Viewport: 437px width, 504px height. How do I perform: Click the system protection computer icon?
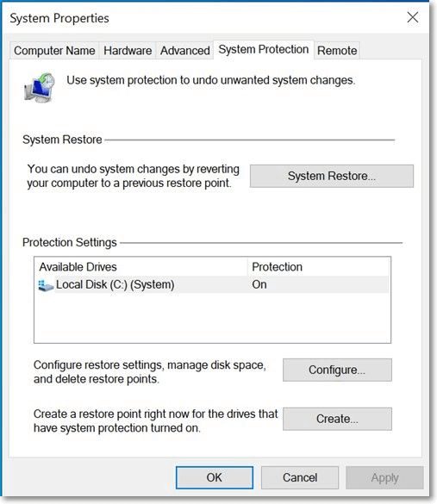coord(40,87)
